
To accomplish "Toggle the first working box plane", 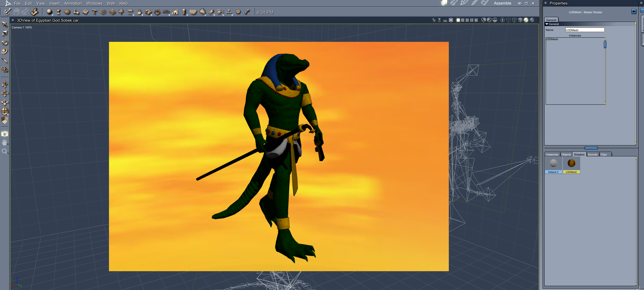I will point(484,20).
